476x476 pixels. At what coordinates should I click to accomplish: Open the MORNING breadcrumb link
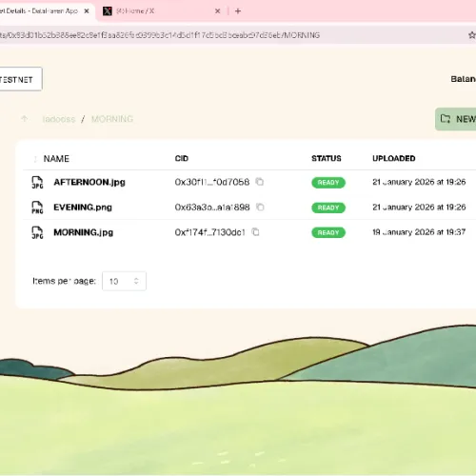(112, 119)
